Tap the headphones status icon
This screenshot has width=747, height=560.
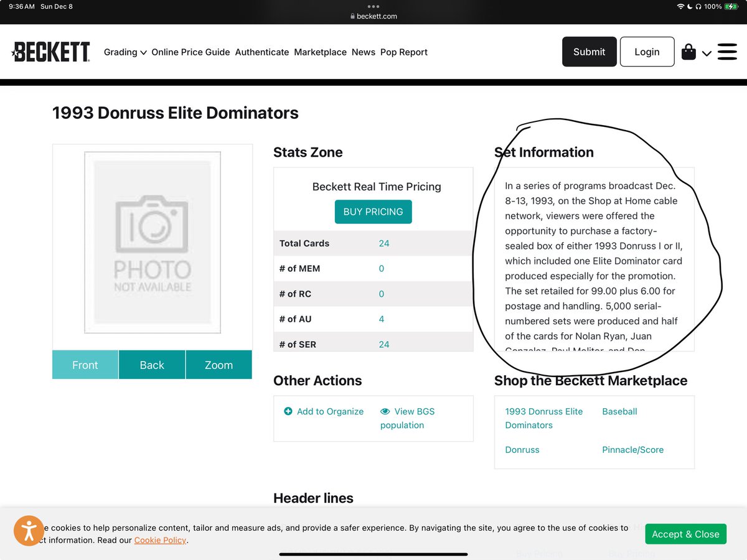tap(698, 7)
